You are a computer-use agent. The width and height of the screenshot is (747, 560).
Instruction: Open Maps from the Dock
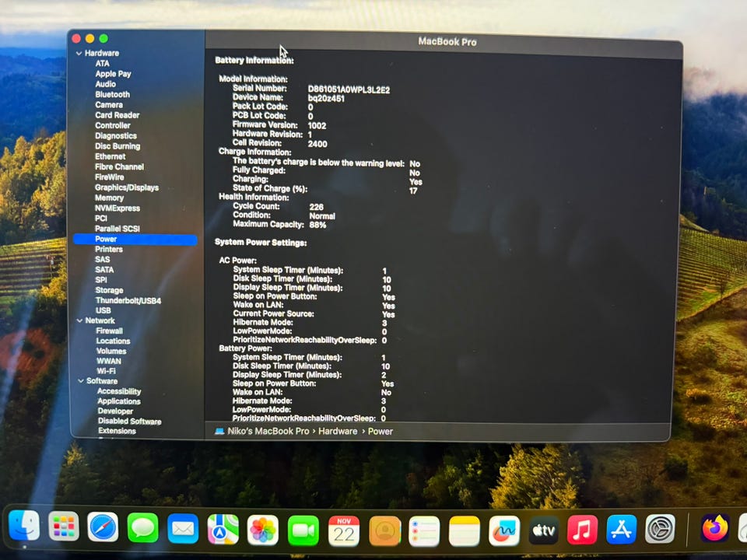coord(223,529)
